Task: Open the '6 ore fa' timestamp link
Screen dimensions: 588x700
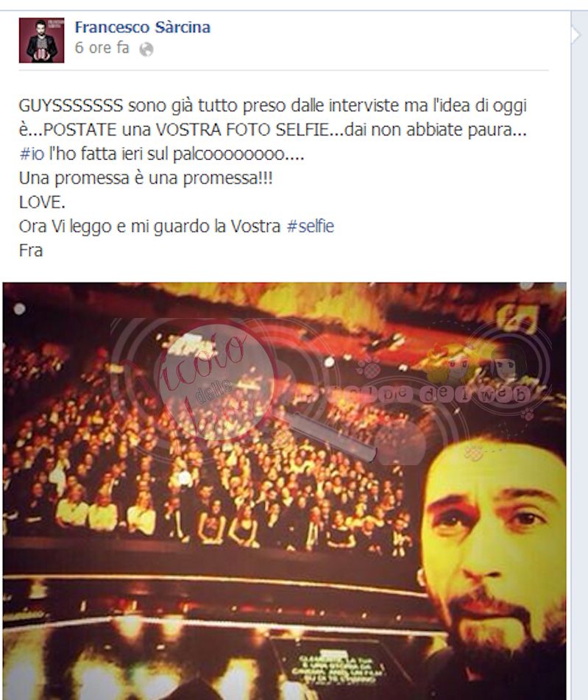Action: [x=102, y=48]
